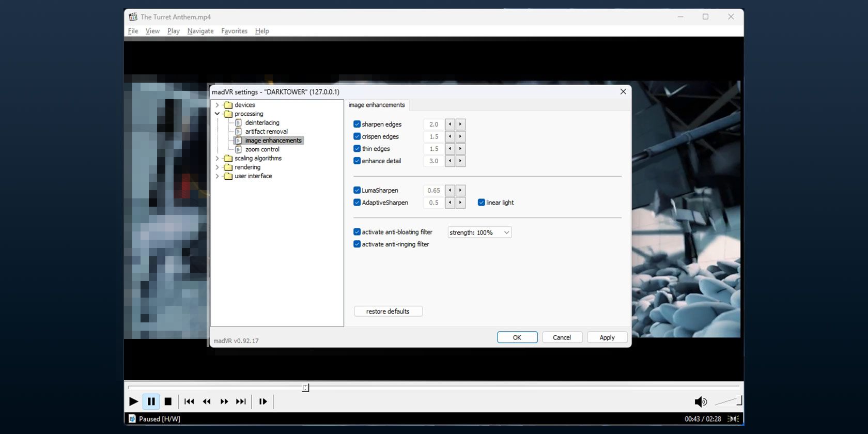
Task: Toggle the linear light checkbox
Action: (x=482, y=203)
